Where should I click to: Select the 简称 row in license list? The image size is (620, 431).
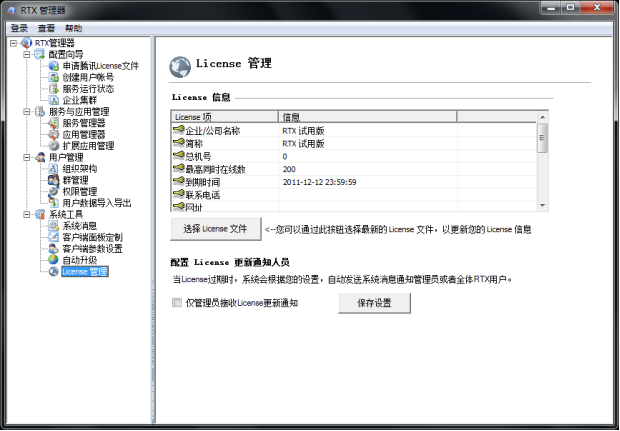pyautogui.click(x=354, y=144)
